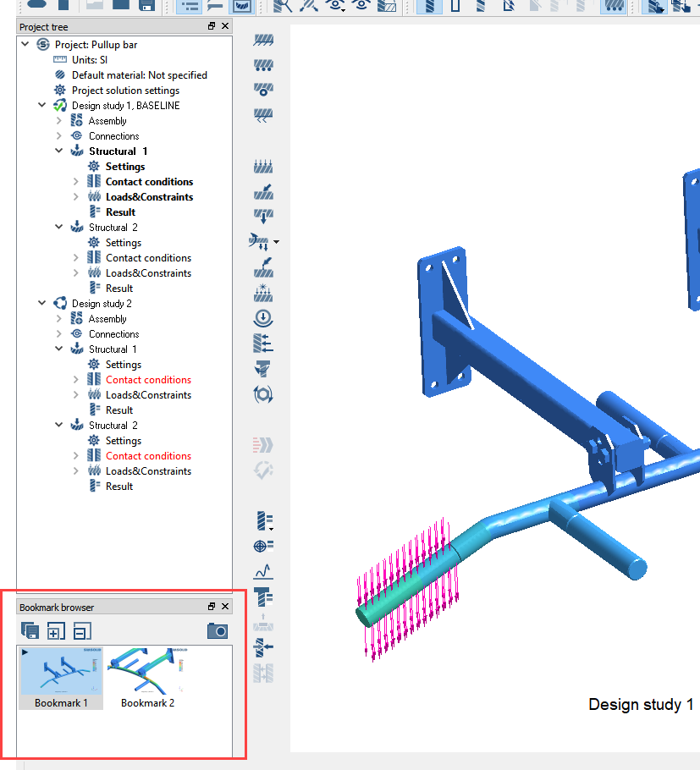The image size is (700, 770).
Task: Select the immovable support tool
Action: click(x=263, y=40)
